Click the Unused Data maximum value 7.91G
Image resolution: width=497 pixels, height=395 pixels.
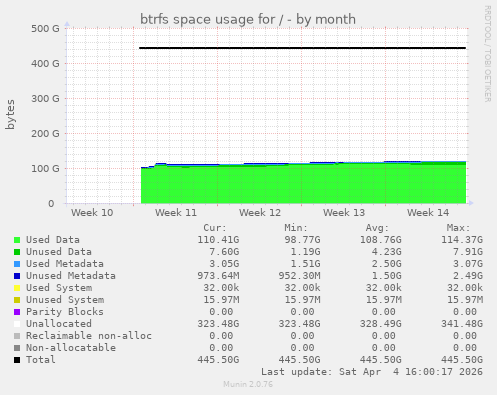[468, 252]
